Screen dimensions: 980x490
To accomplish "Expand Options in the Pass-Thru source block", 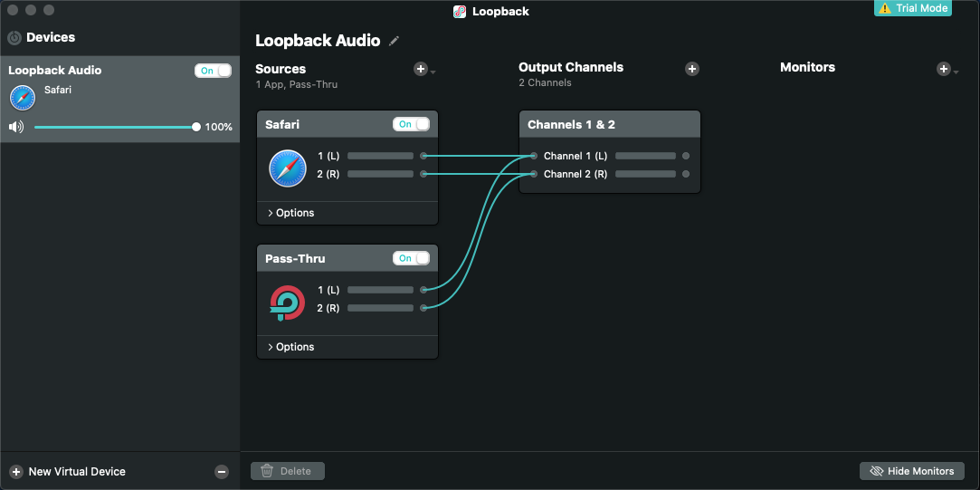I will tap(290, 347).
